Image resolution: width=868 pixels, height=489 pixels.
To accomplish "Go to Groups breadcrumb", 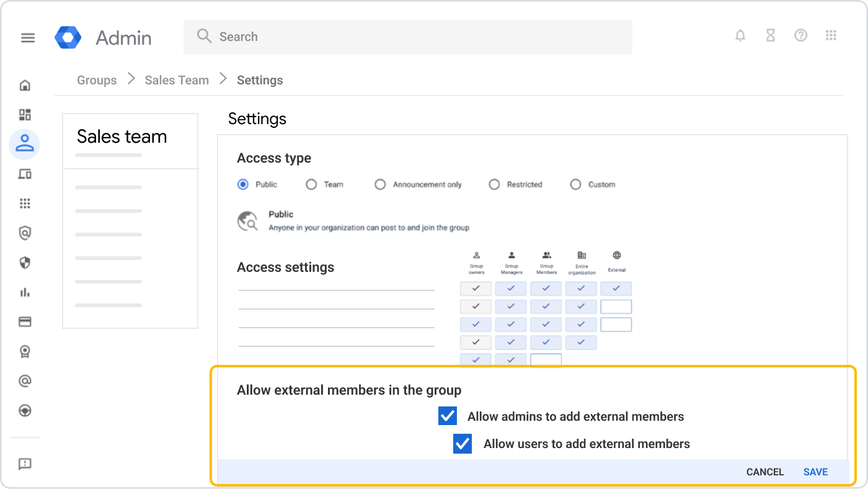I will point(97,80).
